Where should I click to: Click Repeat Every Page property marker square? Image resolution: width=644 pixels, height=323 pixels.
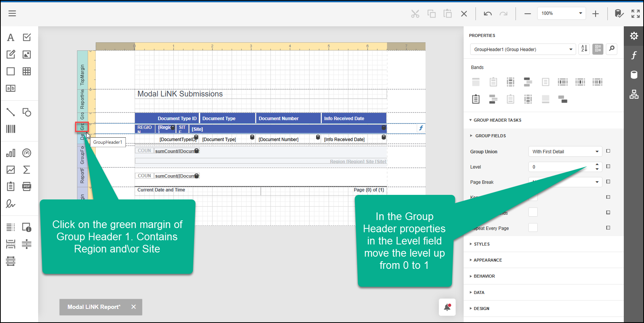tap(608, 228)
